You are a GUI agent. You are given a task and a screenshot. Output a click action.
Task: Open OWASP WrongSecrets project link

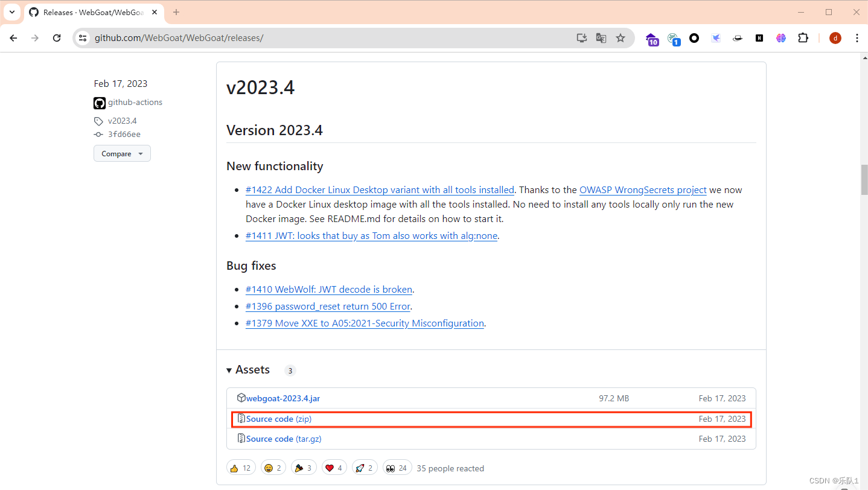coord(643,189)
